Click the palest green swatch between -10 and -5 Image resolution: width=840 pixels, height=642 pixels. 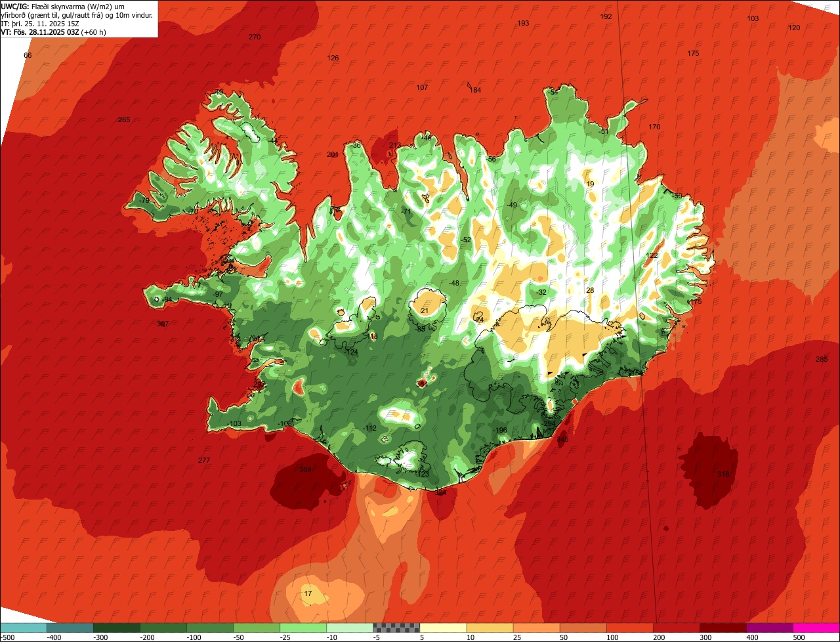349,628
